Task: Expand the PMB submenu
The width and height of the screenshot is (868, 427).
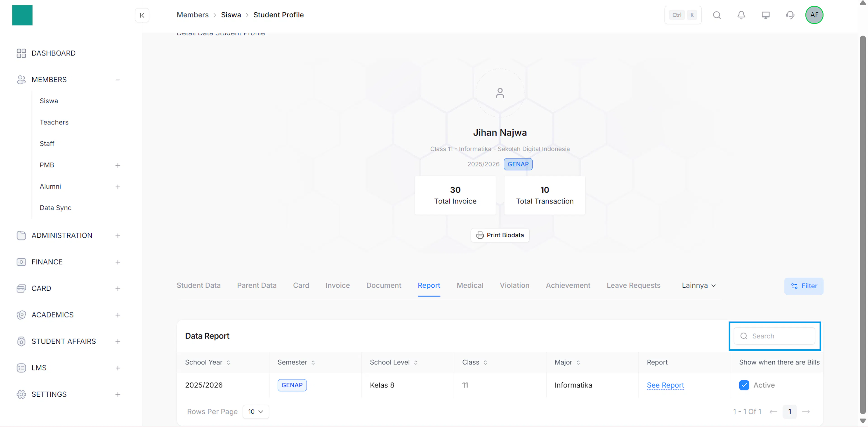Action: (118, 165)
